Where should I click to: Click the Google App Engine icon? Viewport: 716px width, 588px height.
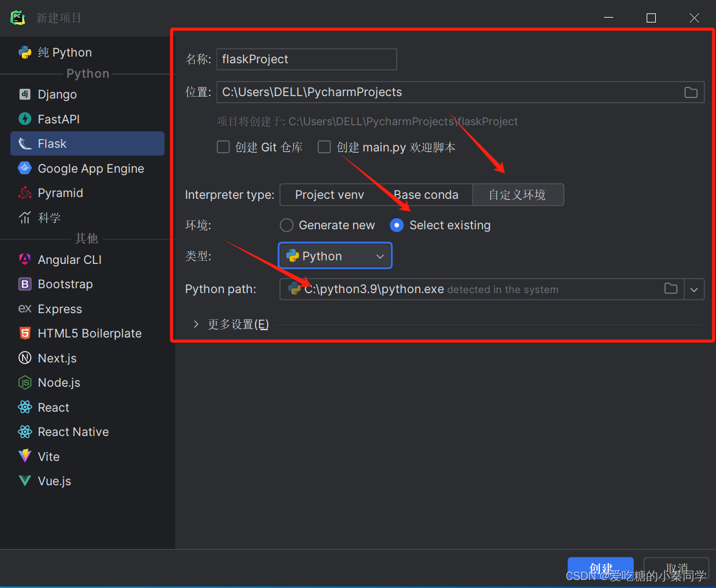pyautogui.click(x=25, y=168)
